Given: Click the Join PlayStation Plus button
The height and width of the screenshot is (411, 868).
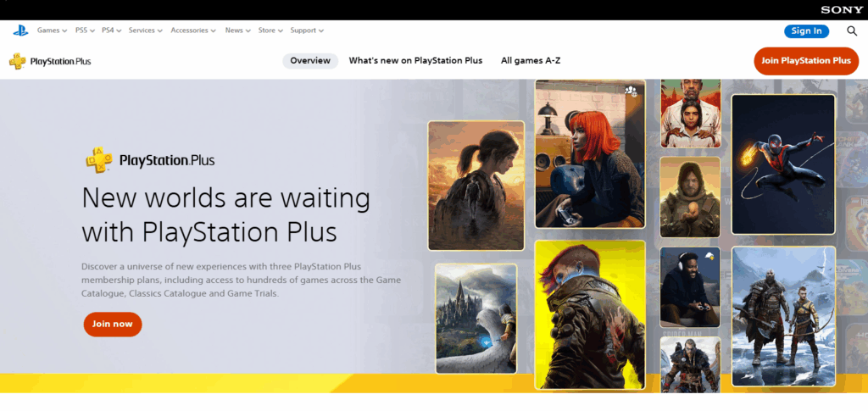Looking at the screenshot, I should click(x=806, y=61).
